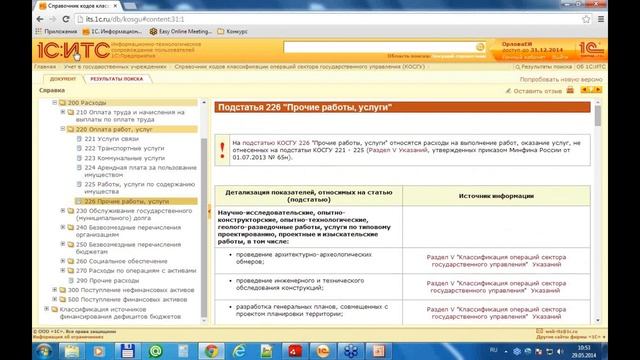Click the document content vertical scrollbar
This screenshot has height=360, width=640.
click(x=598, y=116)
